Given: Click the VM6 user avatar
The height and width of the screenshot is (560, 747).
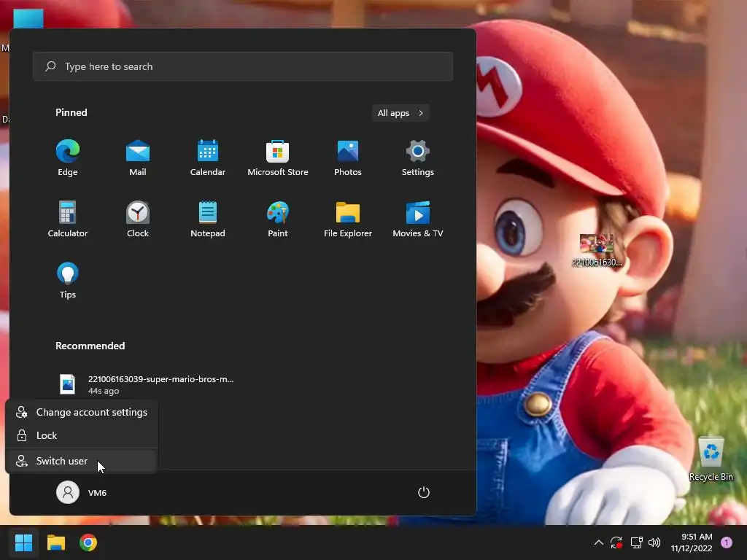Looking at the screenshot, I should coord(68,492).
